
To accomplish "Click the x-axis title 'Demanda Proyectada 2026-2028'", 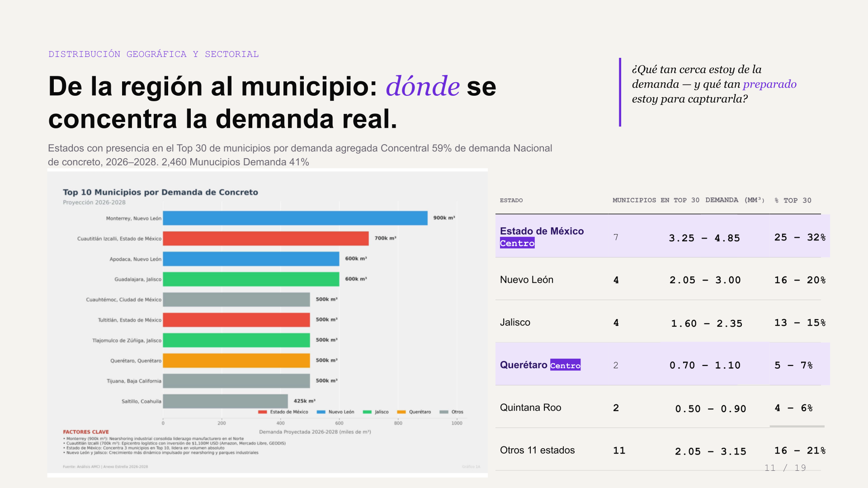I will click(315, 432).
